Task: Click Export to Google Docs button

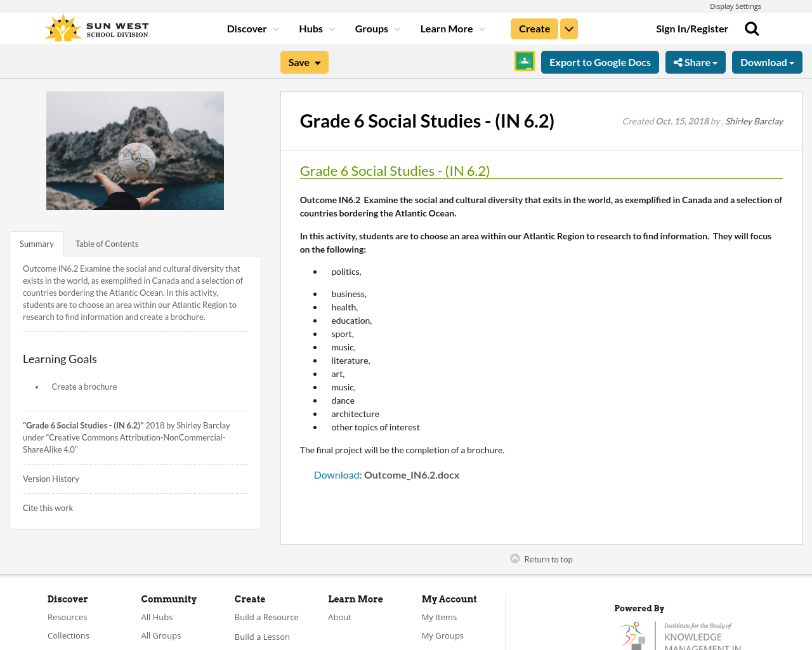Action: 599,62
